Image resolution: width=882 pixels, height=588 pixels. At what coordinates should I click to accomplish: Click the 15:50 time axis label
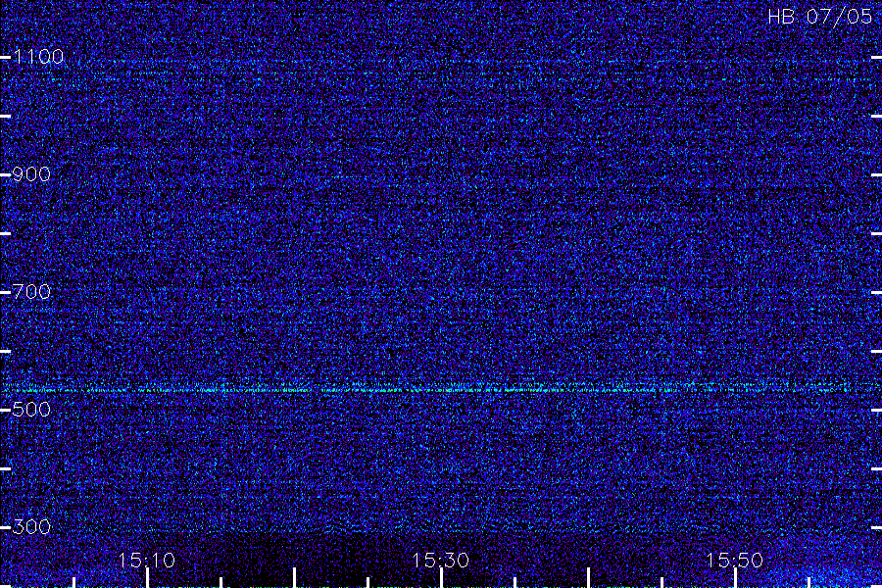pyautogui.click(x=734, y=561)
